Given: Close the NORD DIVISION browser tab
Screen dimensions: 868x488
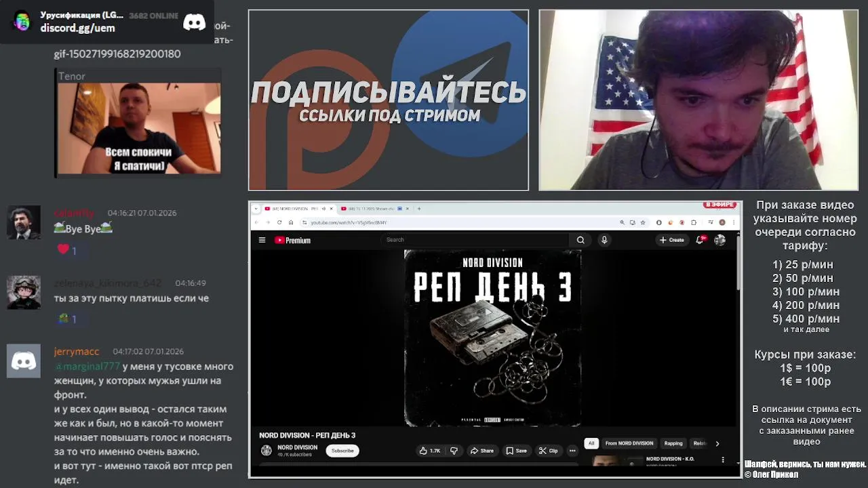Looking at the screenshot, I should [x=331, y=209].
